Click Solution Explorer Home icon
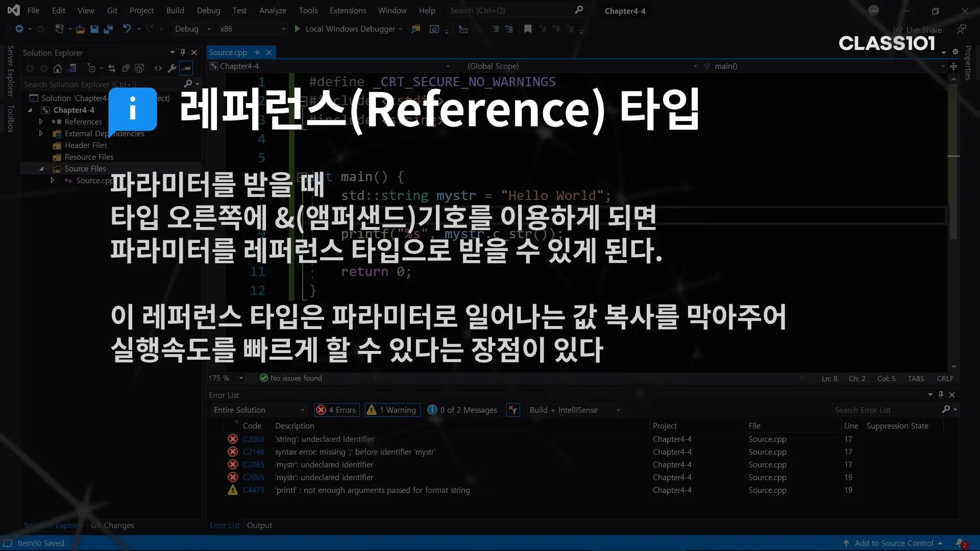 point(58,68)
